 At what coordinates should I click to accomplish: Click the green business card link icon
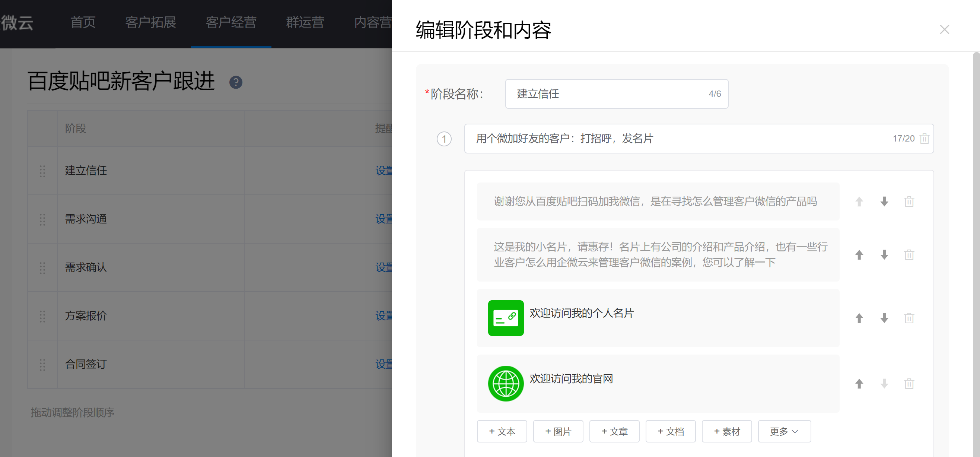[x=506, y=318]
